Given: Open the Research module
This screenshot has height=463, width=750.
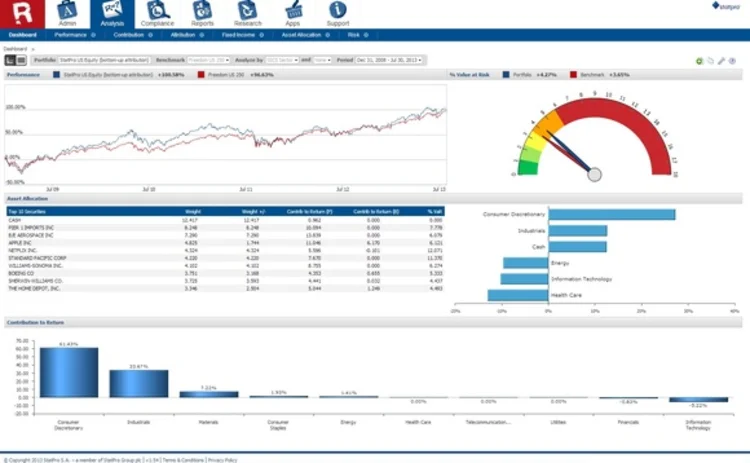Looking at the screenshot, I should (x=248, y=14).
